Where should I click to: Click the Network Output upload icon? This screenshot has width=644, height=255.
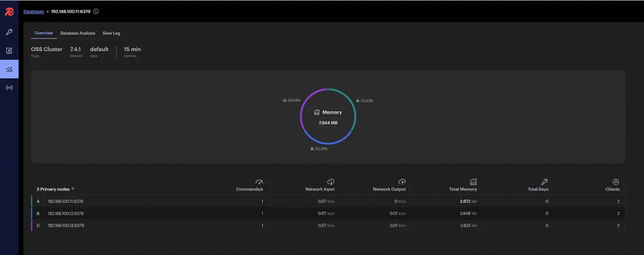(402, 182)
